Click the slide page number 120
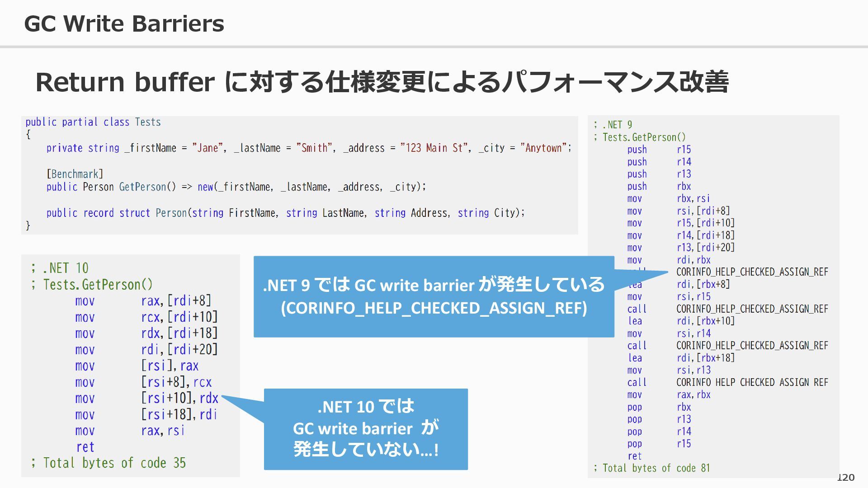The width and height of the screenshot is (868, 488). 845,478
